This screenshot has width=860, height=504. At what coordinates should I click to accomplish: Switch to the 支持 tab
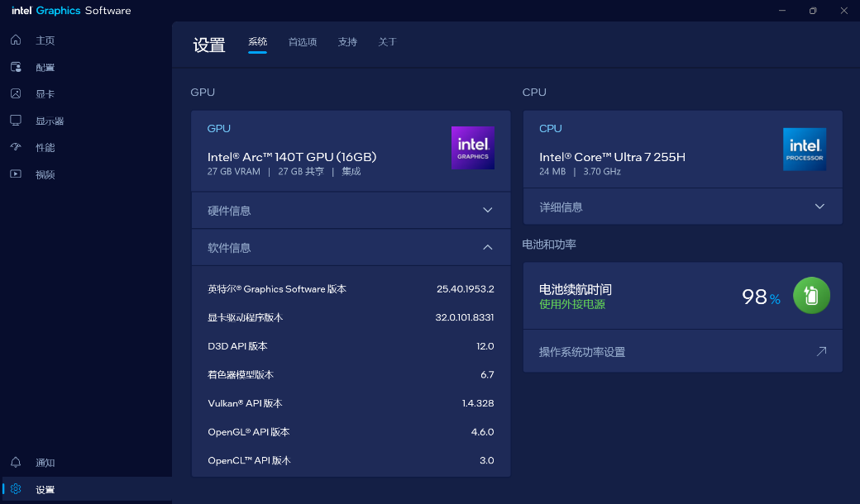[x=347, y=42]
